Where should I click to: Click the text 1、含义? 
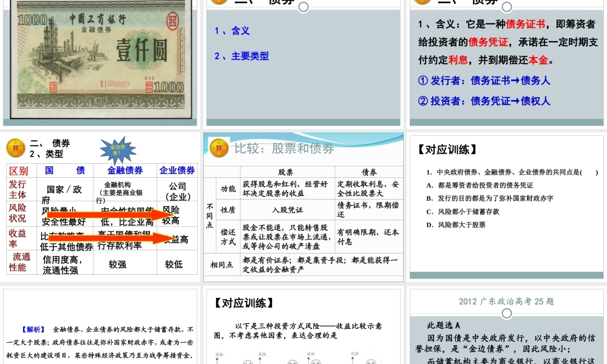[x=232, y=30]
